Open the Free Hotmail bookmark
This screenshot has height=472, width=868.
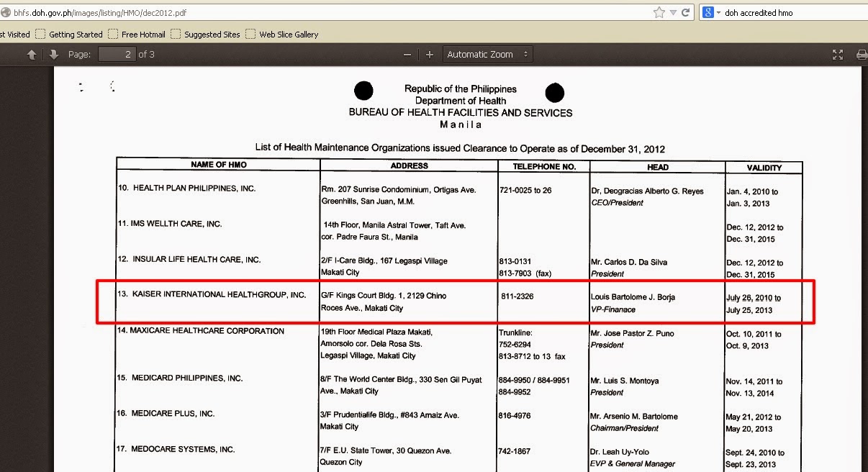point(137,34)
